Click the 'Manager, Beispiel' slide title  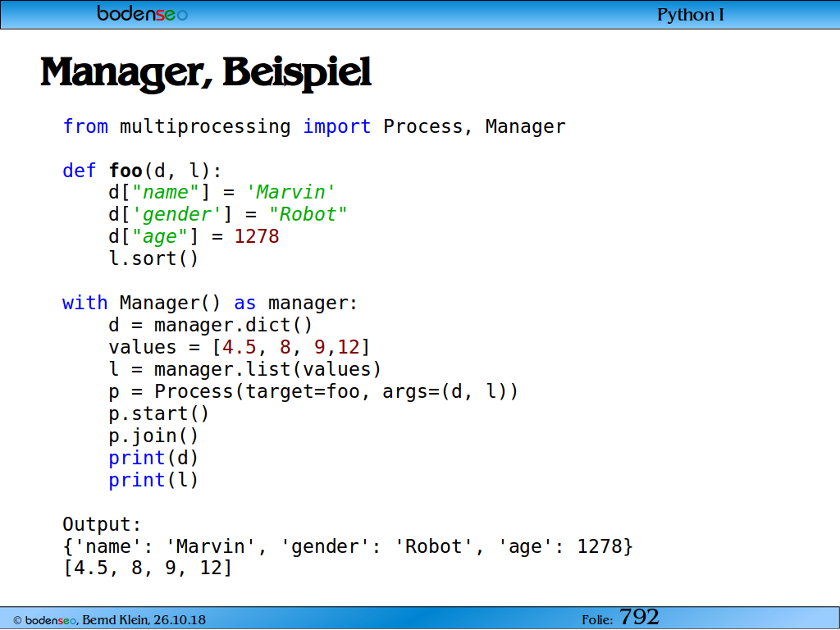coord(206,73)
